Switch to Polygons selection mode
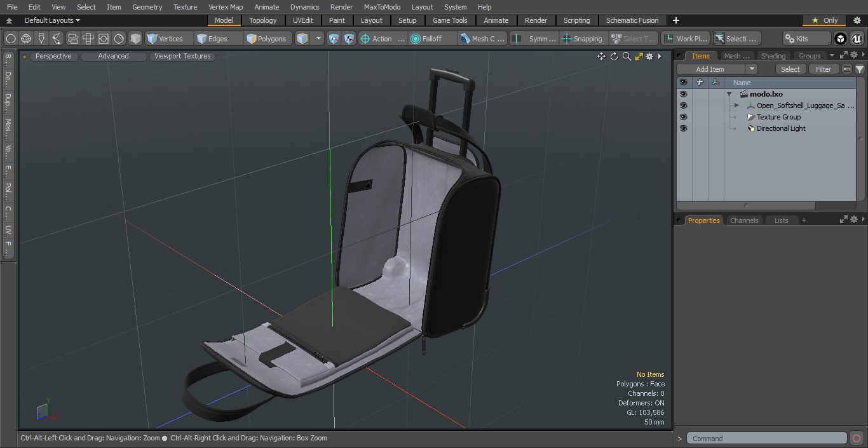Image resolution: width=868 pixels, height=448 pixels. pyautogui.click(x=268, y=39)
